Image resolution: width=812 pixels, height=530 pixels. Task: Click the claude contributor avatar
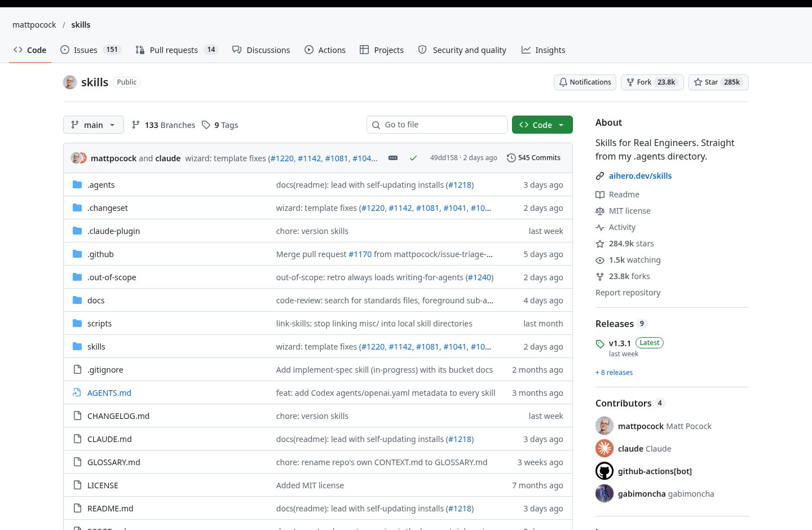(x=604, y=449)
